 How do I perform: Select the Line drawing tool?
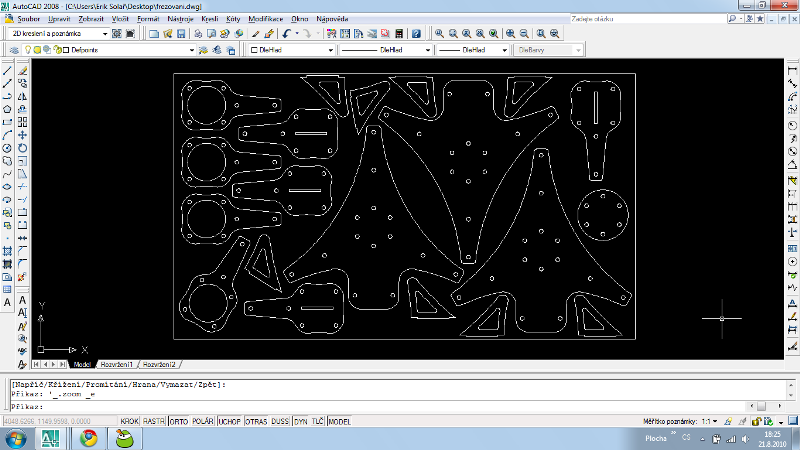click(x=7, y=71)
